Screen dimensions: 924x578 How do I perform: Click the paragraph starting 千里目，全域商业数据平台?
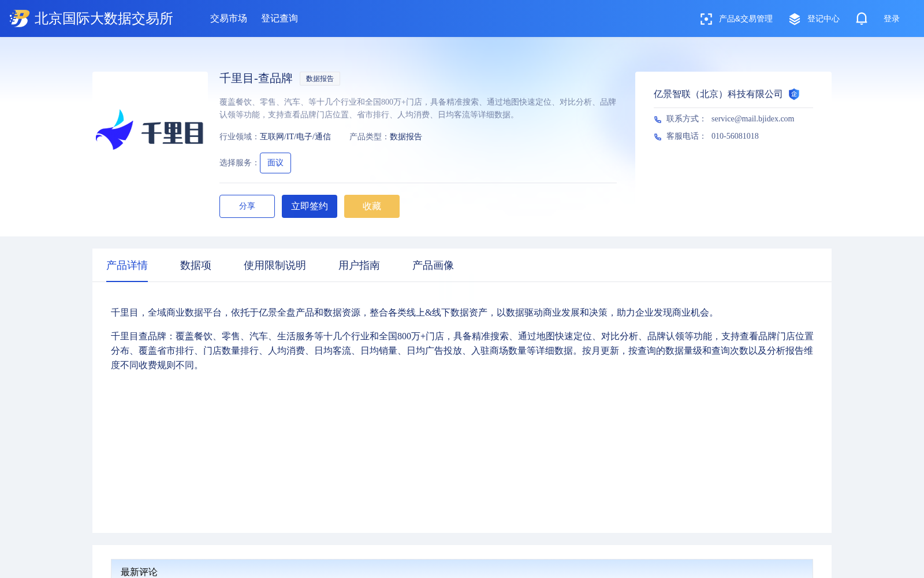[x=413, y=313]
